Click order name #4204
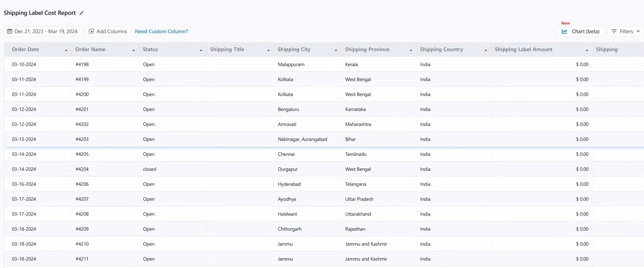The image size is (644, 268). tap(82, 169)
